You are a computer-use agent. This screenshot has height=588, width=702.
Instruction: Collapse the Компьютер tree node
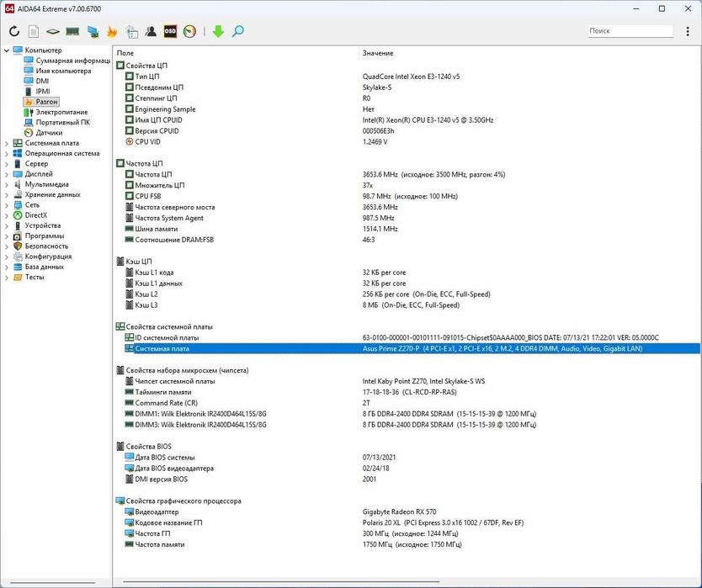(x=8, y=50)
